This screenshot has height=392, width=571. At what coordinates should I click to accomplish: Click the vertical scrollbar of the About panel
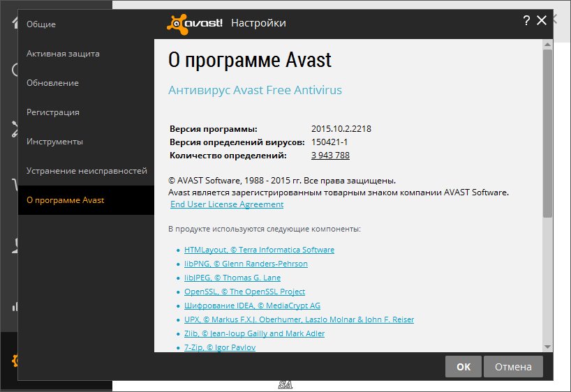pos(547,133)
